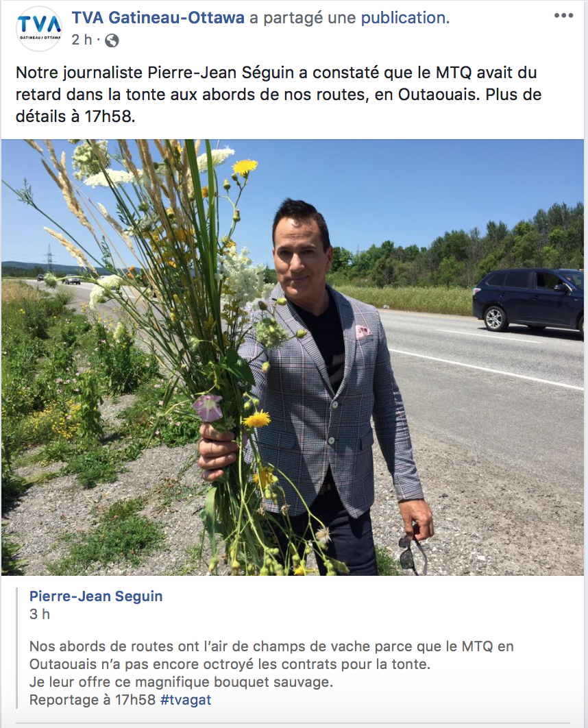Open the TVA Gatineau-Ottawa page link
Screen dimensions: 588x728
pyautogui.click(x=158, y=18)
